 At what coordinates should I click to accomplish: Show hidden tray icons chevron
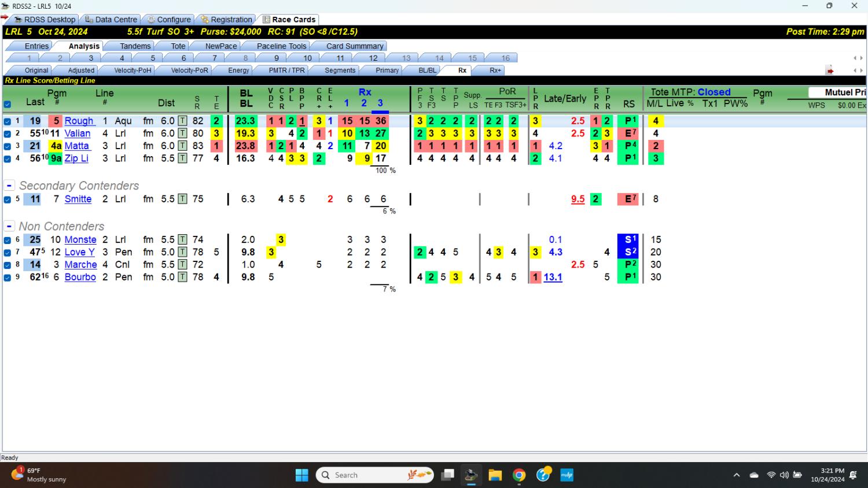[736, 475]
